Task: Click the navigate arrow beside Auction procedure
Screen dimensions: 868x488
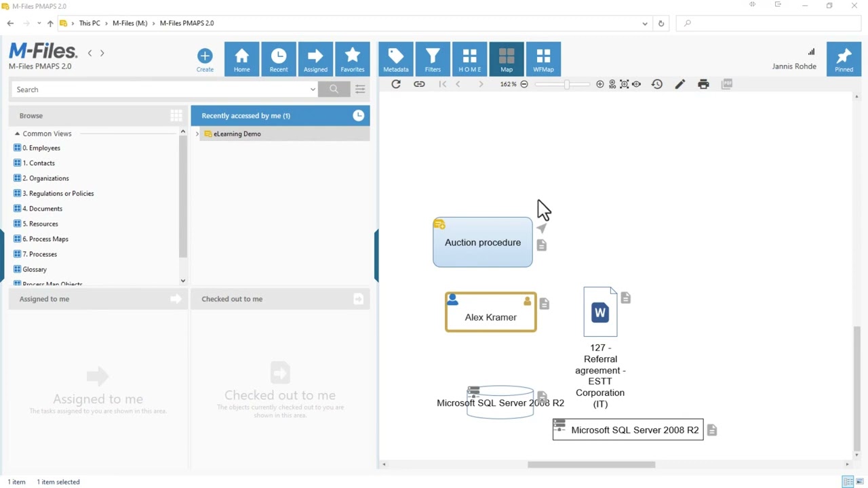Action: click(x=541, y=228)
